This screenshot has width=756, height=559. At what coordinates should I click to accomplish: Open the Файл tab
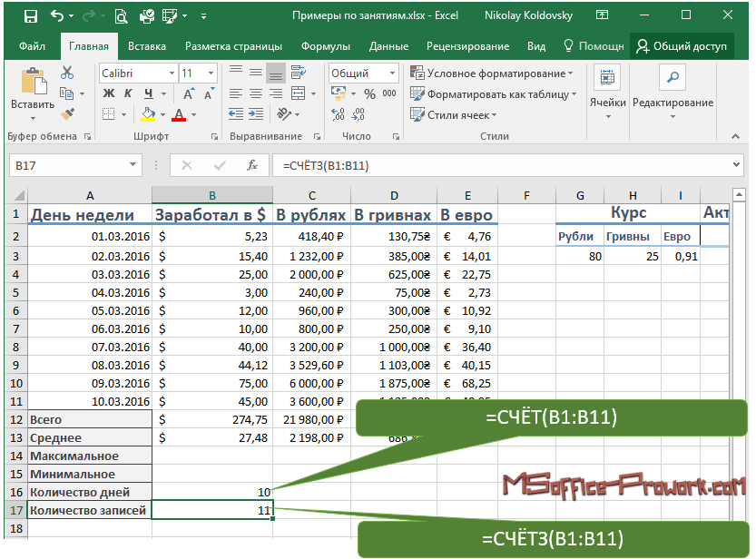(32, 46)
